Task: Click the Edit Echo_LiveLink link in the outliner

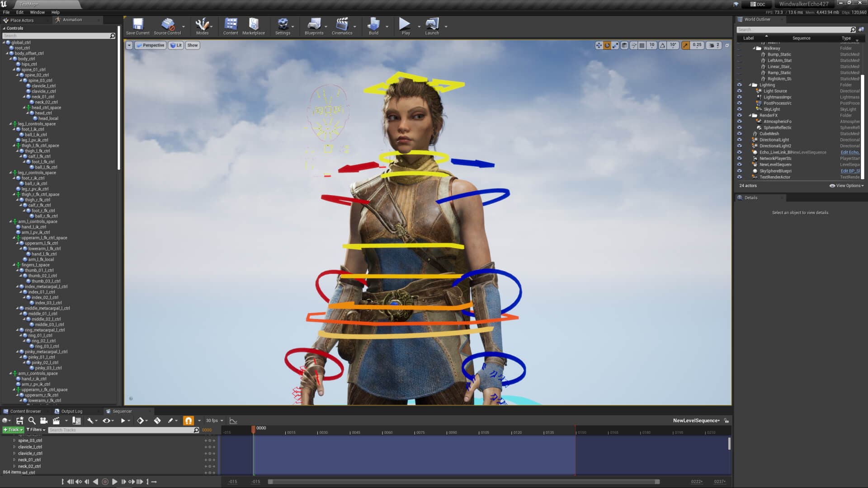Action: coord(849,152)
